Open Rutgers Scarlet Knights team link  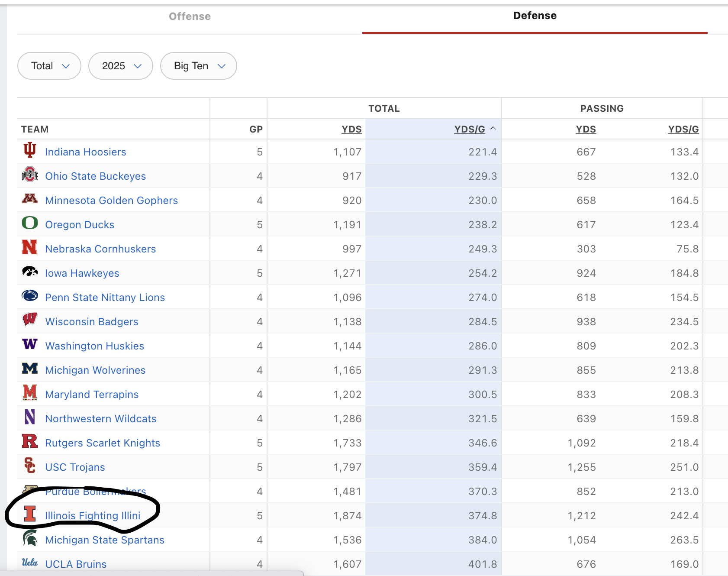coord(103,443)
